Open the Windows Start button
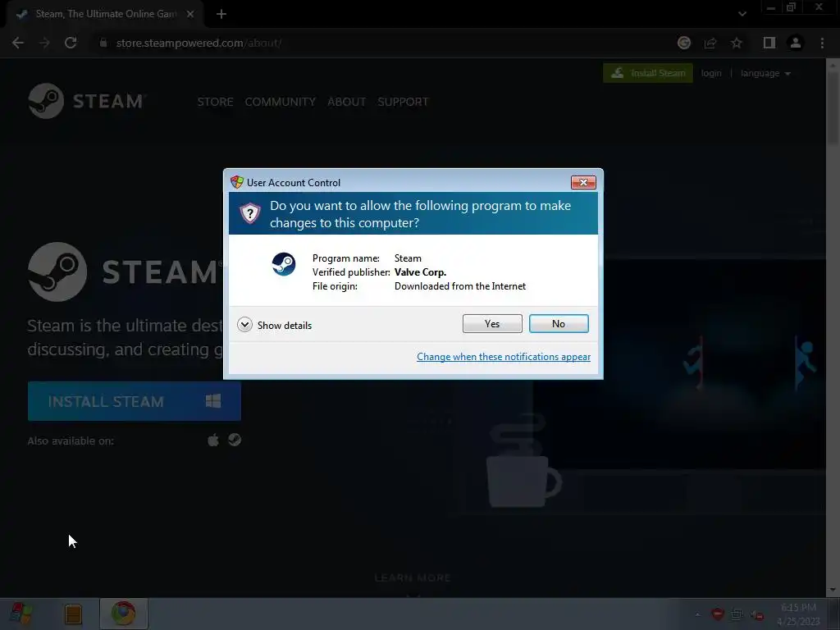Image resolution: width=840 pixels, height=630 pixels. (x=21, y=614)
